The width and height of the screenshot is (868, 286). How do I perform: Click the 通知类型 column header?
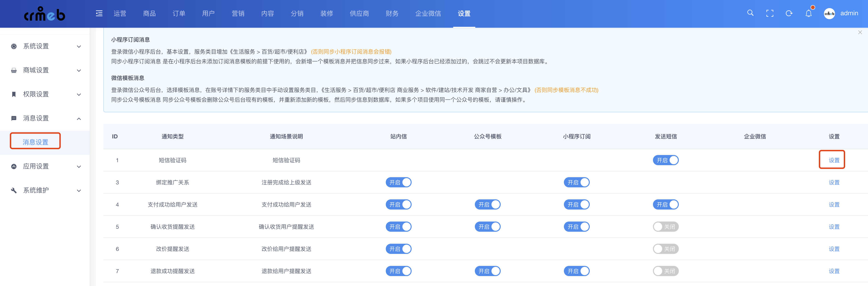tap(173, 137)
